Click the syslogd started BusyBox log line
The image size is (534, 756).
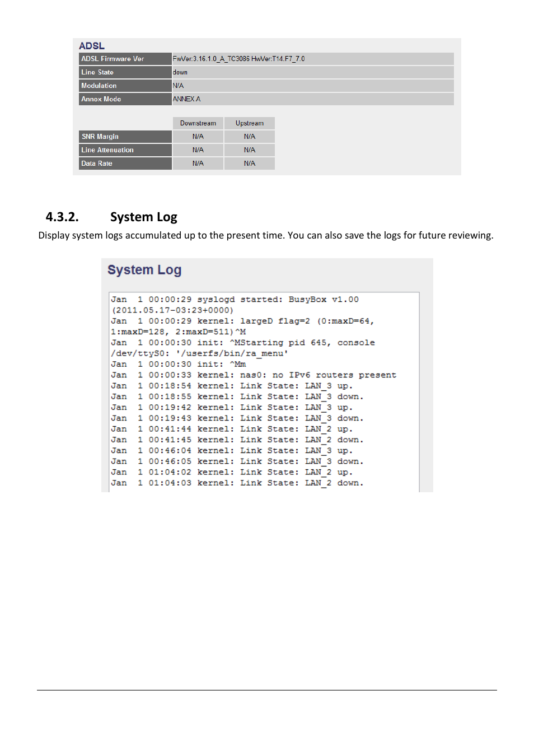(235, 305)
